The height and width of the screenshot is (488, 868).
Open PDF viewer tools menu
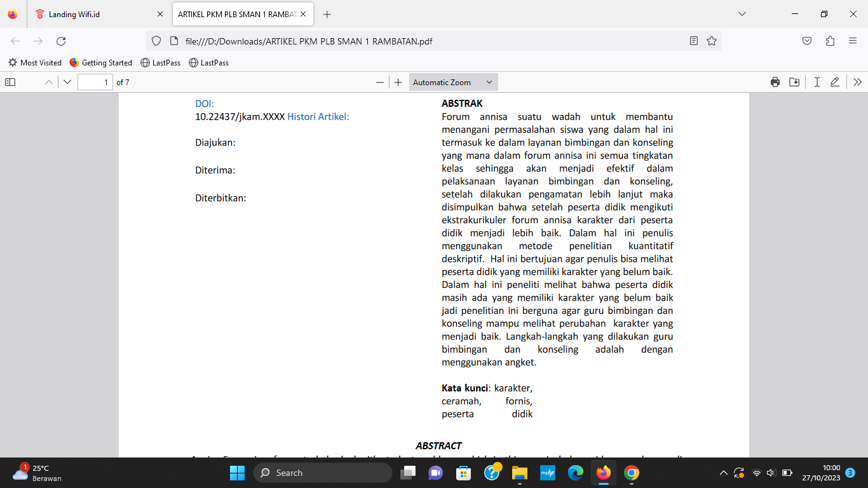coord(857,82)
